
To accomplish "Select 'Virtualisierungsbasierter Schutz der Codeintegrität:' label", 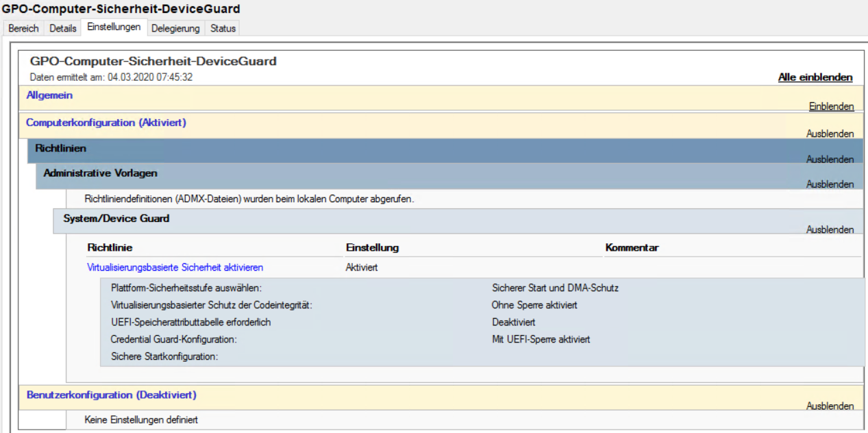I will (x=211, y=305).
